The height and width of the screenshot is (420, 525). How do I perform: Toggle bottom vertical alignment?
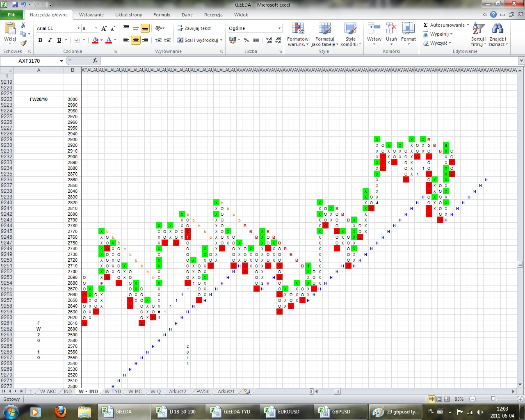pyautogui.click(x=145, y=28)
